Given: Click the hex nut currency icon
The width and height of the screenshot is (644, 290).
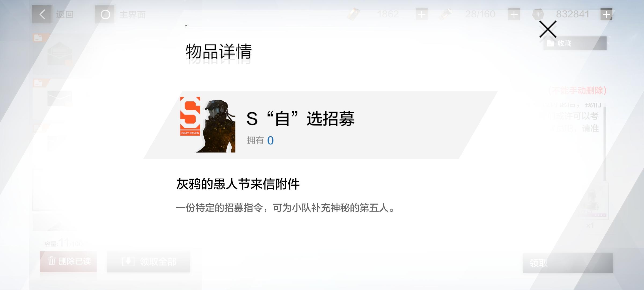Looking at the screenshot, I should tap(538, 14).
